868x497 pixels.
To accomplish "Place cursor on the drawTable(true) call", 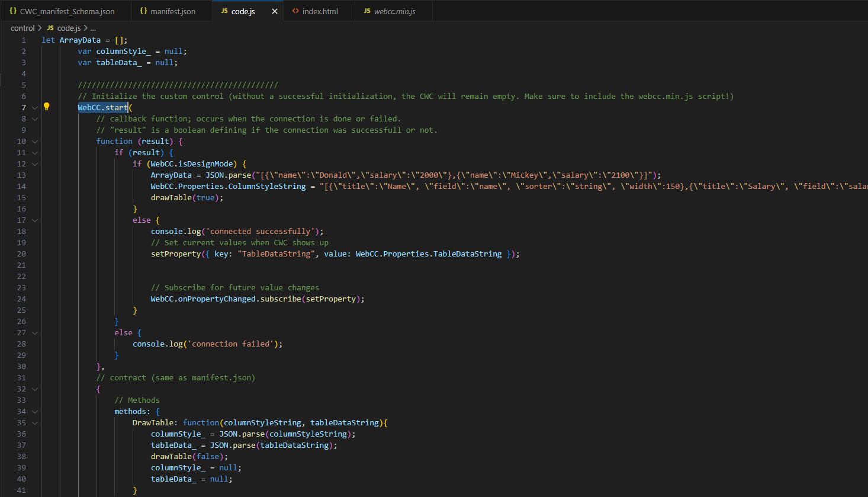I will coord(173,197).
